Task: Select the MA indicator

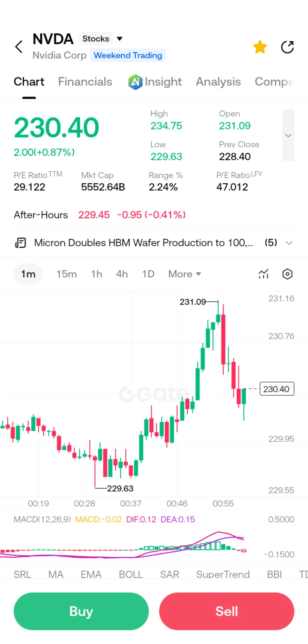Action: pos(56,574)
